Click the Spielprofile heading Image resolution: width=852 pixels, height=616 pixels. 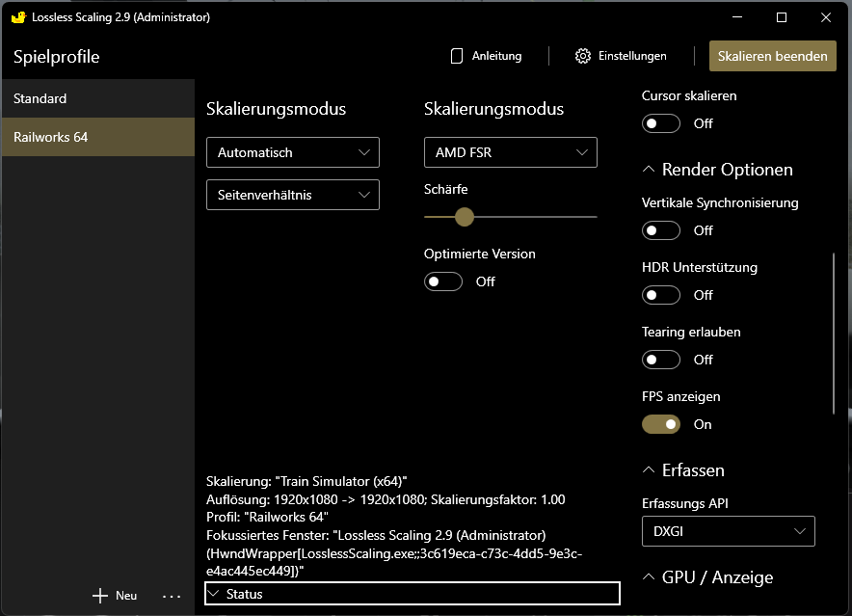click(57, 57)
